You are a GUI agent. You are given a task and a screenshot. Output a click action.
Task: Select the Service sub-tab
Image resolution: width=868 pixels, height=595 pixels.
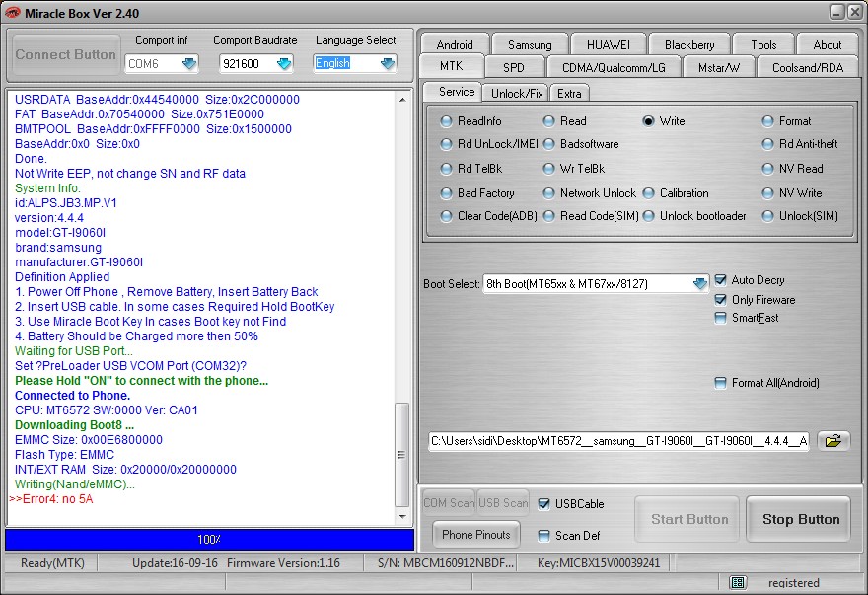click(x=456, y=92)
